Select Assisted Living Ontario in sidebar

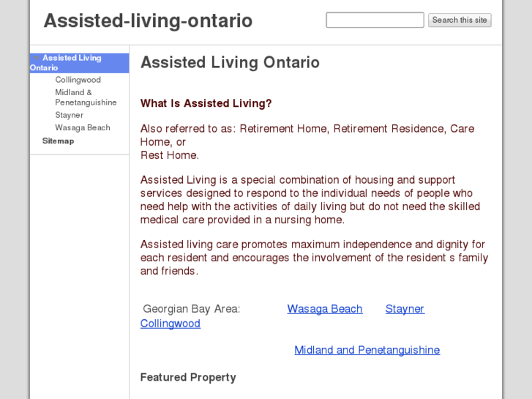[72, 58]
